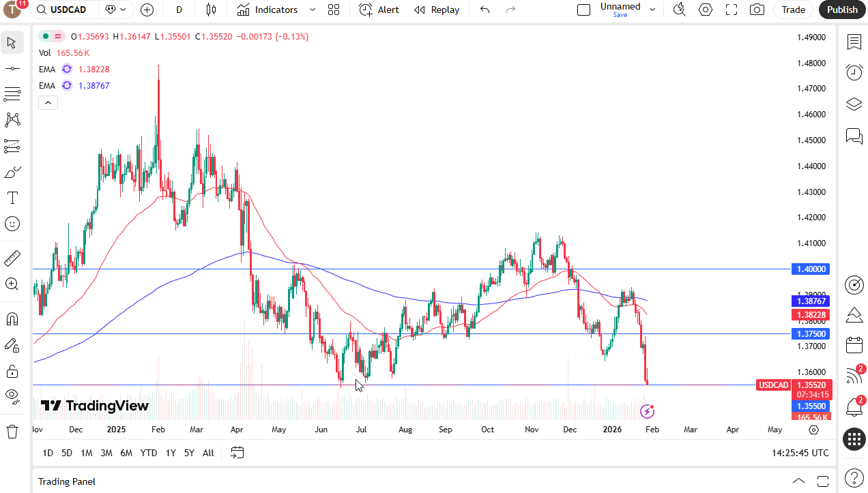Screen dimensions: 868x493
Task: Switch to 1D time range
Action: click(x=48, y=453)
